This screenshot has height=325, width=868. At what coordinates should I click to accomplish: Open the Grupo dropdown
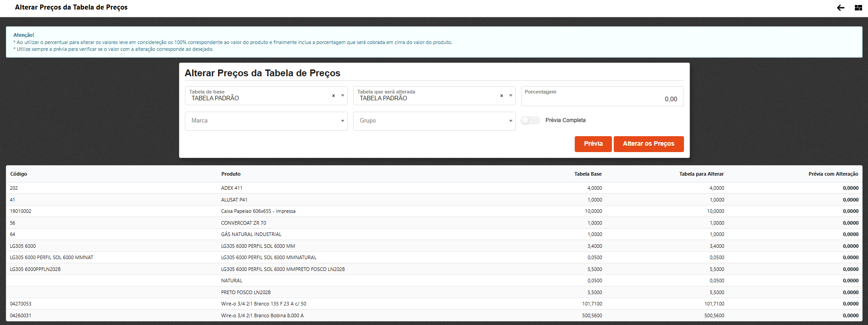[x=434, y=121]
